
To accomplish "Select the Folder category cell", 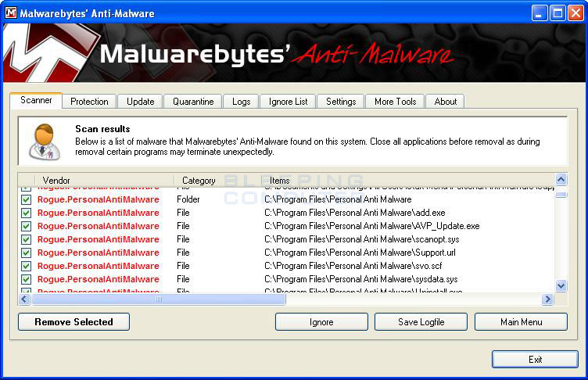I will point(188,199).
